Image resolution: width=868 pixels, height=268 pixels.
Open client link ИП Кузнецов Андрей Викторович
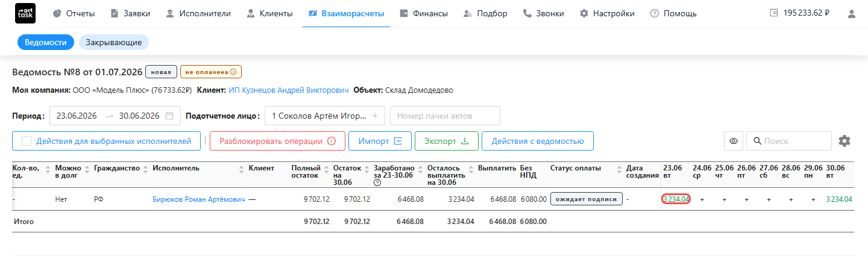click(288, 90)
